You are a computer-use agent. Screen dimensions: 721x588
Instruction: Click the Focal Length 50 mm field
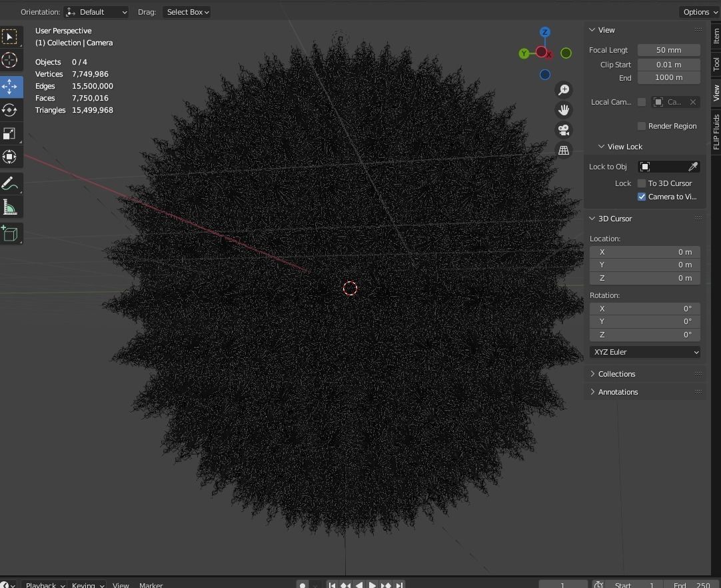tap(668, 50)
